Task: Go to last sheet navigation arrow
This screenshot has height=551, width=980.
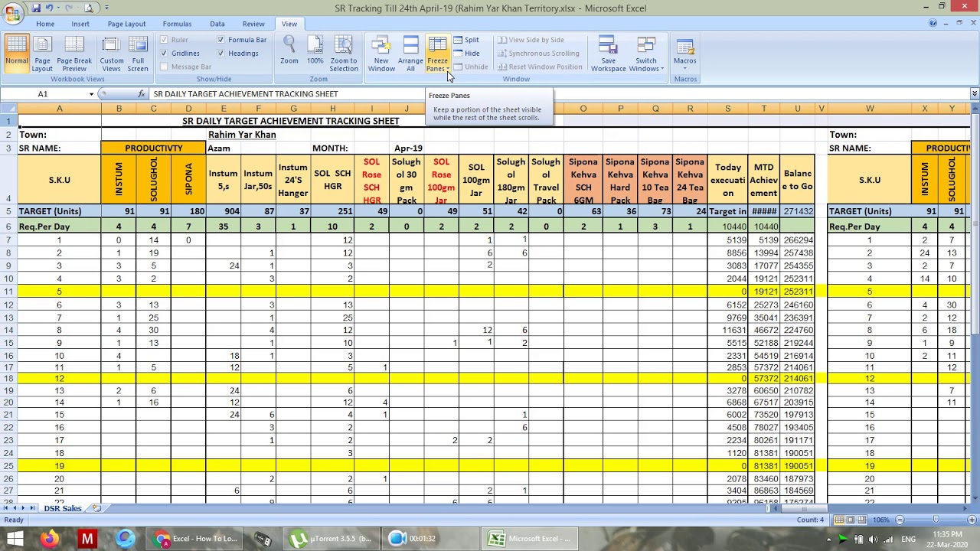Action: tap(33, 508)
